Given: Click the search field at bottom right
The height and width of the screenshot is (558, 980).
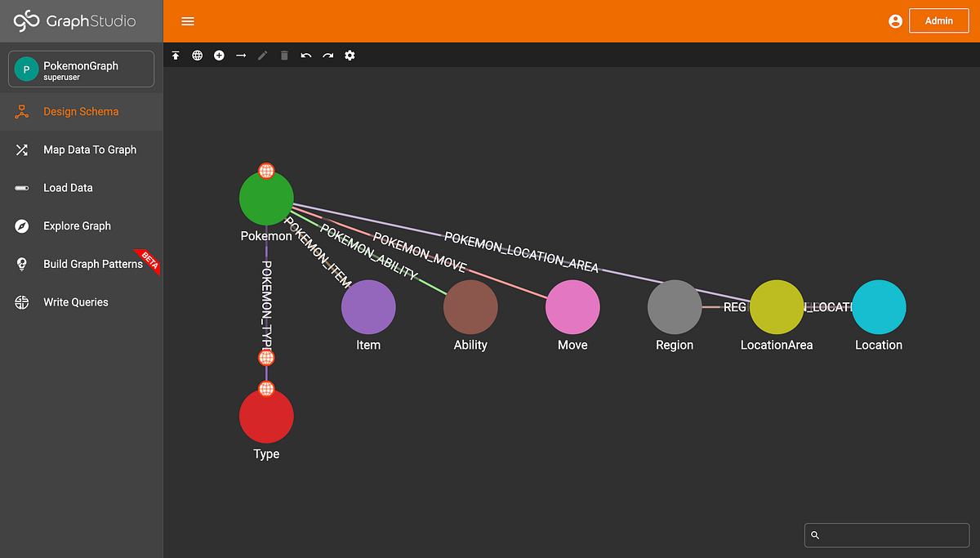Looking at the screenshot, I should pos(886,535).
